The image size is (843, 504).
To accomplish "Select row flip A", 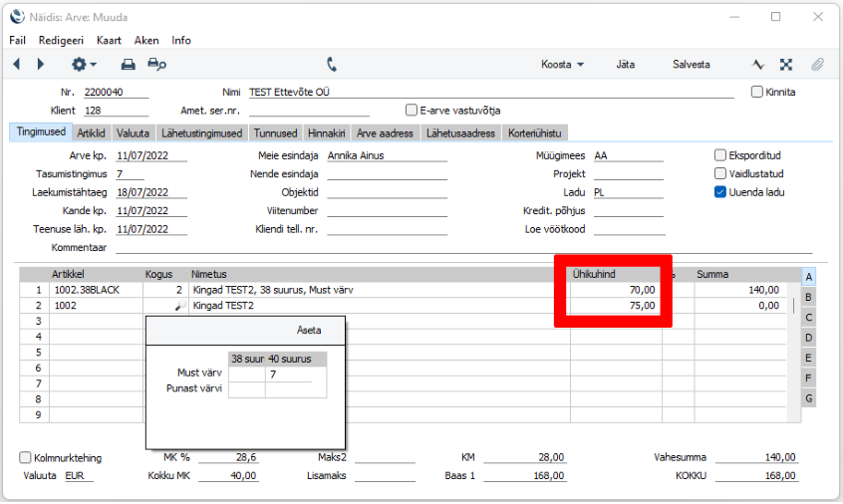I will 808,277.
